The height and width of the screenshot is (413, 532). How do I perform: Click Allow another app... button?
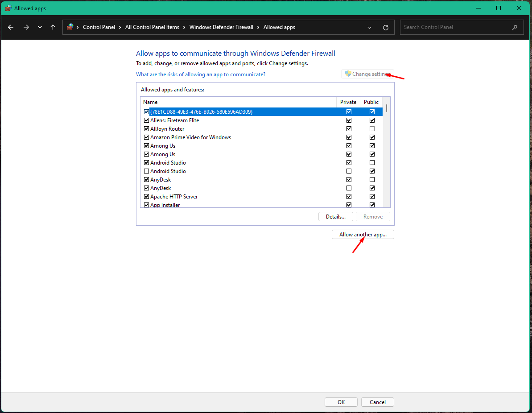click(x=363, y=235)
